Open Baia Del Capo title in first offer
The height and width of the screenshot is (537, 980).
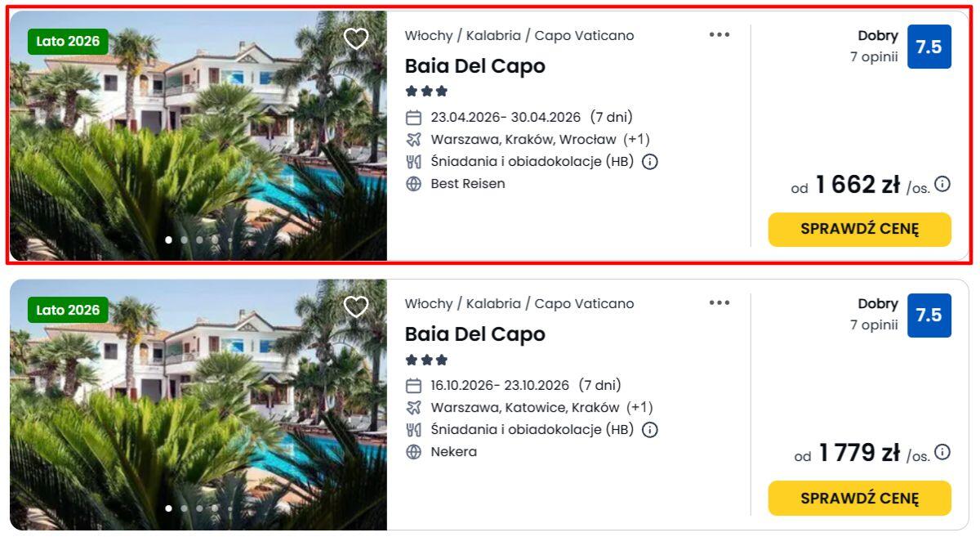click(474, 66)
